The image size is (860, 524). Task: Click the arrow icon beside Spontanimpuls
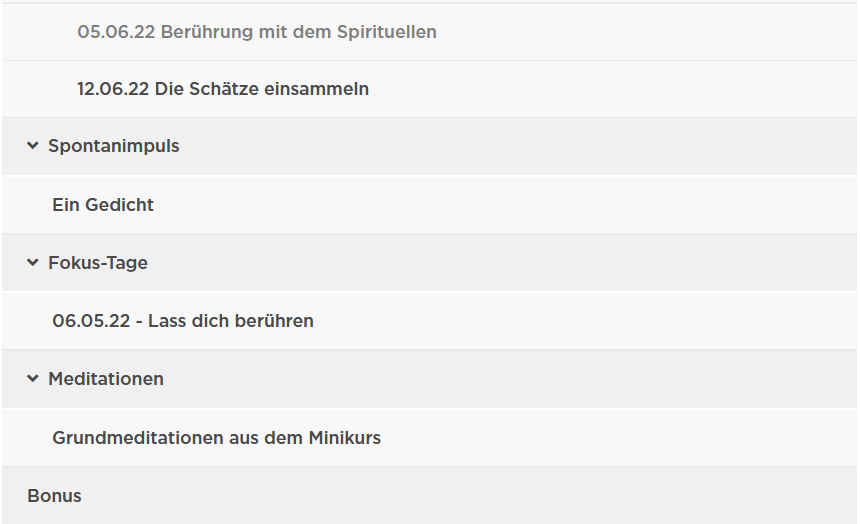[33, 146]
